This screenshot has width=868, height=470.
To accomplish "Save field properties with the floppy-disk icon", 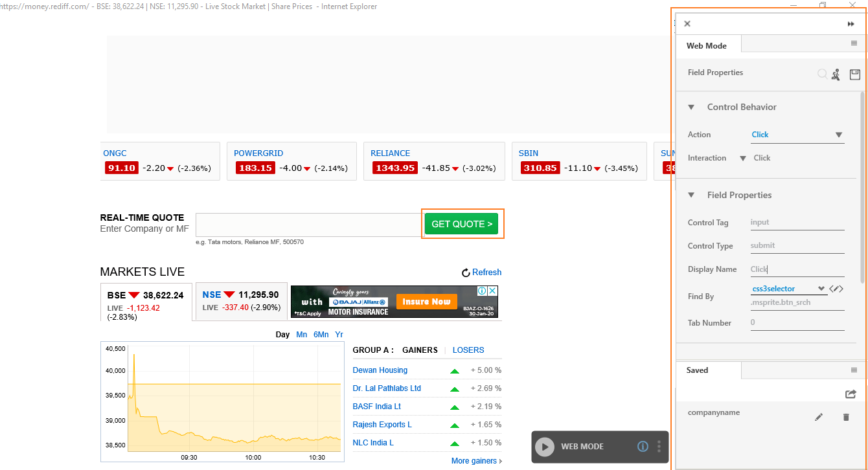I will [x=854, y=74].
